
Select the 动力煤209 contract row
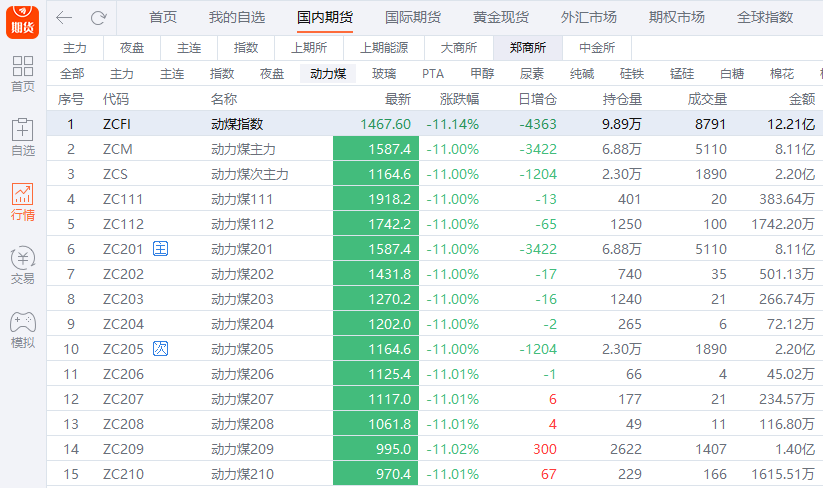point(242,449)
